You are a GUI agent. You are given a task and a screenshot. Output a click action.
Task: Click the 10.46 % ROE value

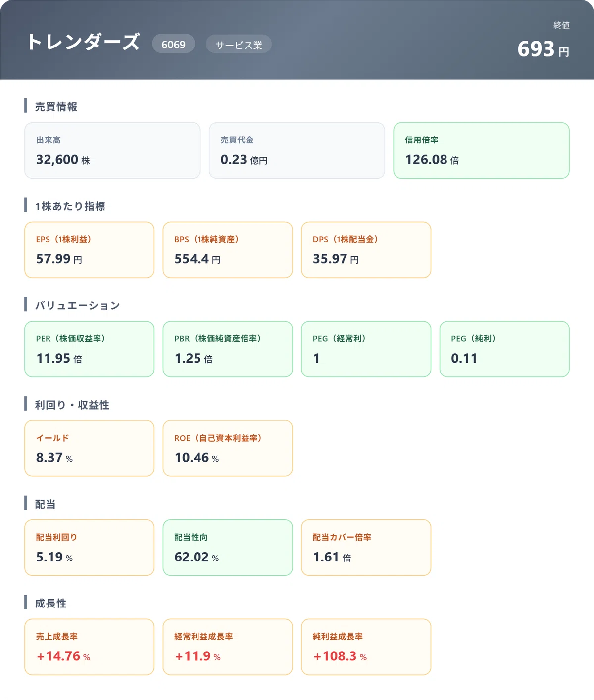point(197,458)
